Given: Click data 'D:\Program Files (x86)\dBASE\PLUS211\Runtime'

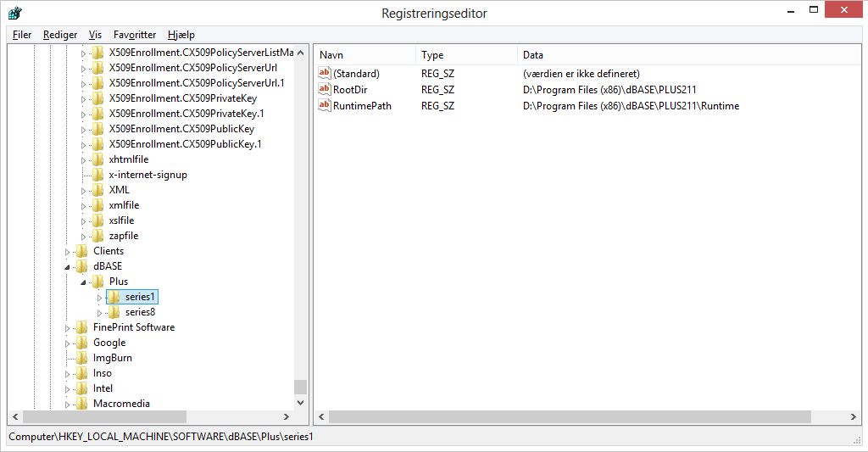Looking at the screenshot, I should pyautogui.click(x=631, y=105).
